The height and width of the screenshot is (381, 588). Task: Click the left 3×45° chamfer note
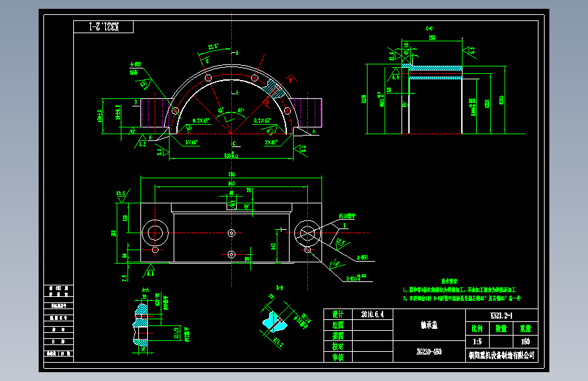pos(191,142)
